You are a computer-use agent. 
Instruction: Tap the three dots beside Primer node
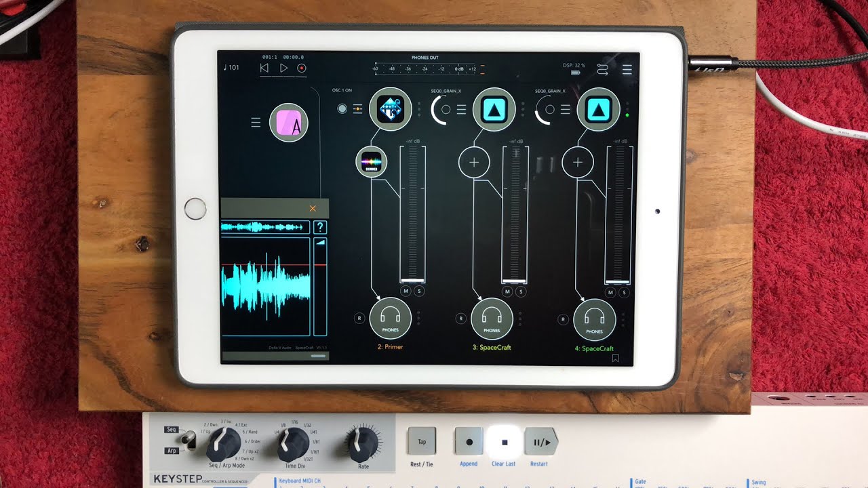pyautogui.click(x=418, y=109)
